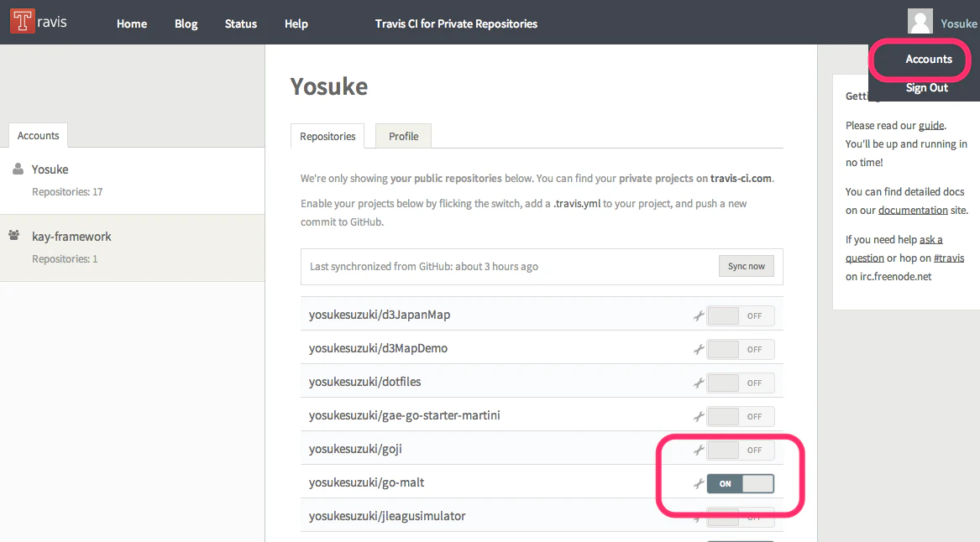Viewport: 980px width, 542px height.
Task: Click the yosukesuzuki/dotfiles repository name
Action: tap(365, 382)
